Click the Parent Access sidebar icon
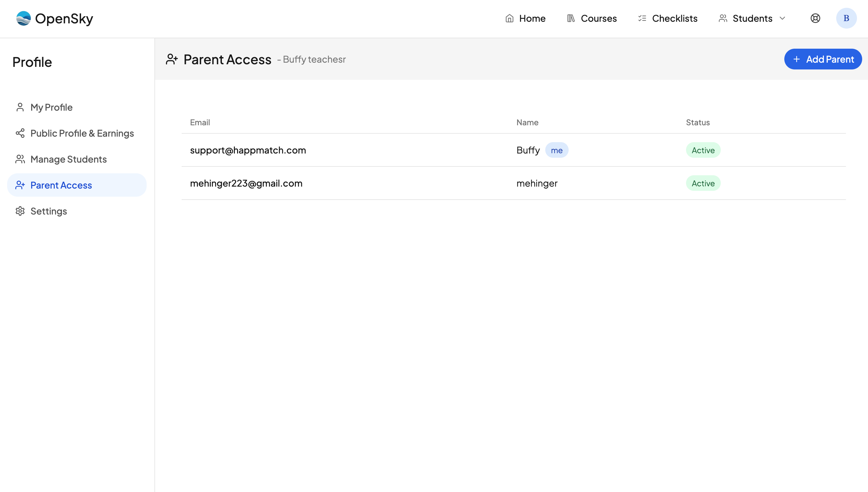Image resolution: width=868 pixels, height=492 pixels. coord(20,185)
